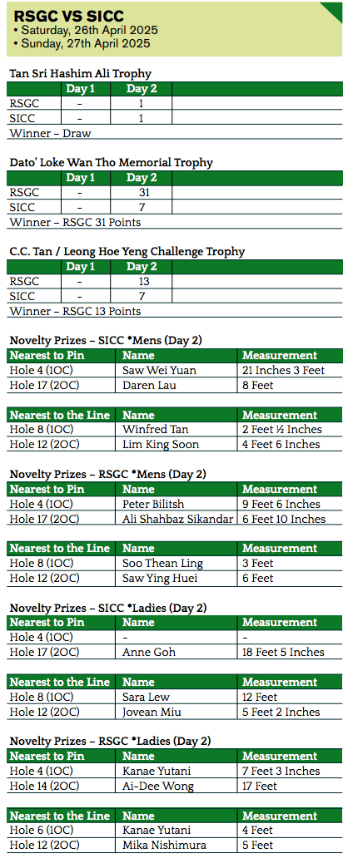Screen dimensions: 348x868
Task: Click the Day 2 score 31 cell
Action: coord(142,193)
